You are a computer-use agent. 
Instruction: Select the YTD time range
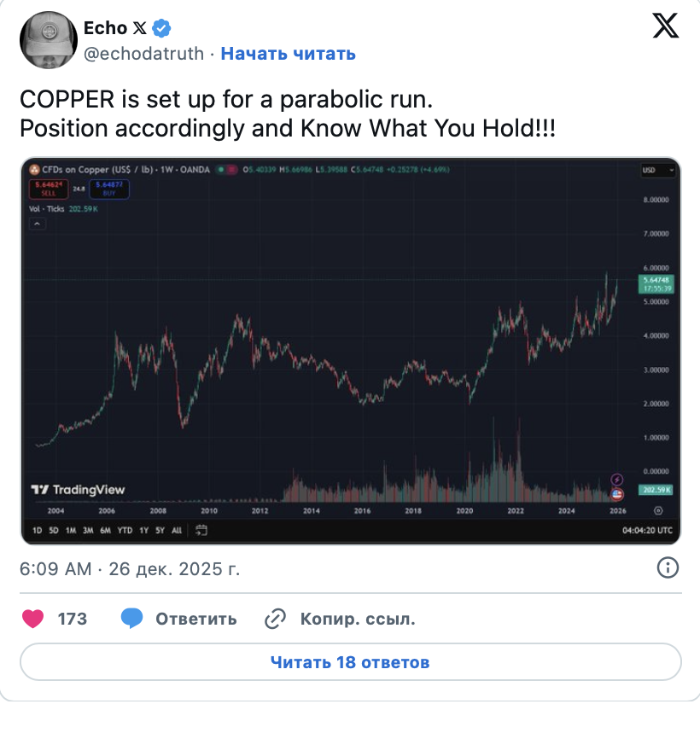click(125, 530)
